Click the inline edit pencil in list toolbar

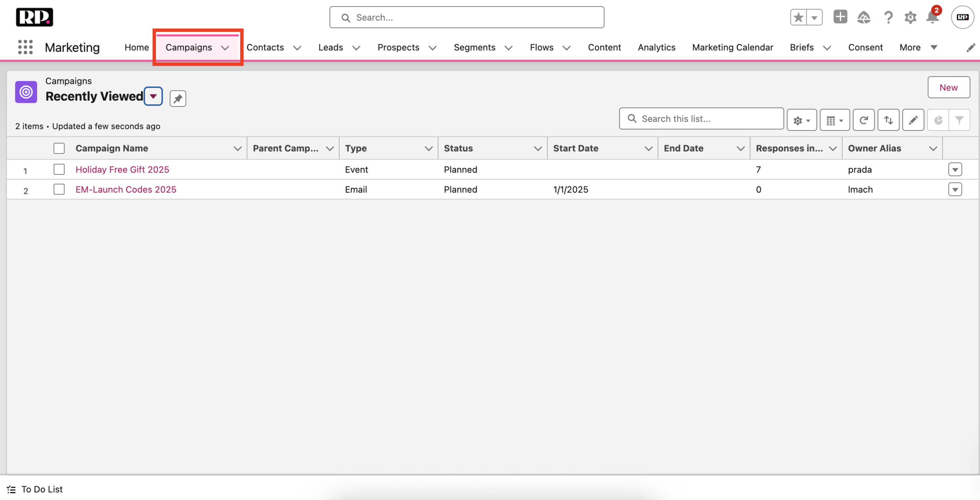pyautogui.click(x=913, y=120)
